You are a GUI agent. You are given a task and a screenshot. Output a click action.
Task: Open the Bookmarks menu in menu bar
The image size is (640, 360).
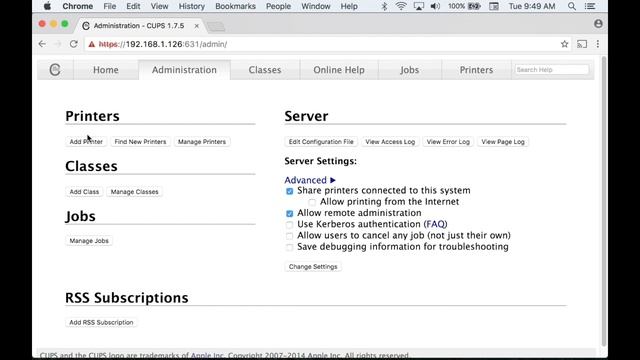coord(235,6)
